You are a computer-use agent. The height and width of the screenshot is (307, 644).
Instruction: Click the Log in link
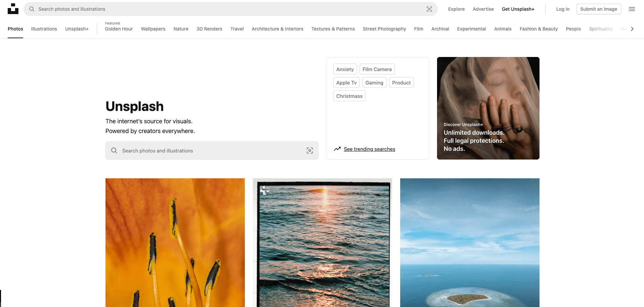[x=562, y=9]
